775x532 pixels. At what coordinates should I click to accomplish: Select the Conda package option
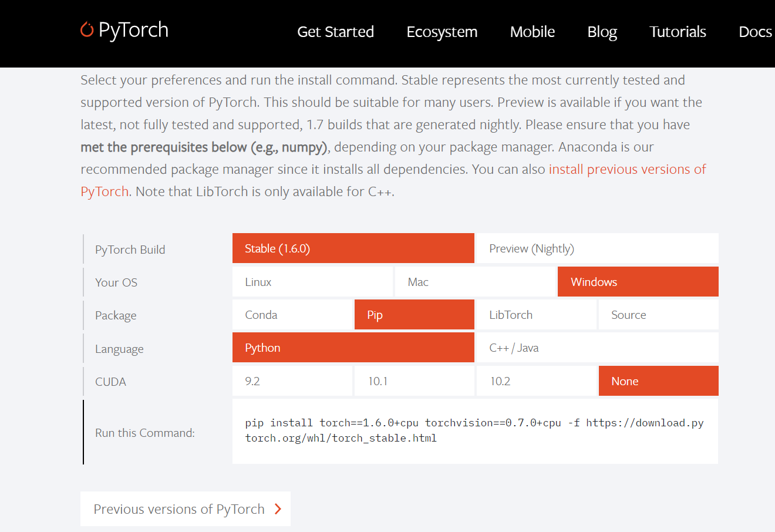pyautogui.click(x=292, y=315)
